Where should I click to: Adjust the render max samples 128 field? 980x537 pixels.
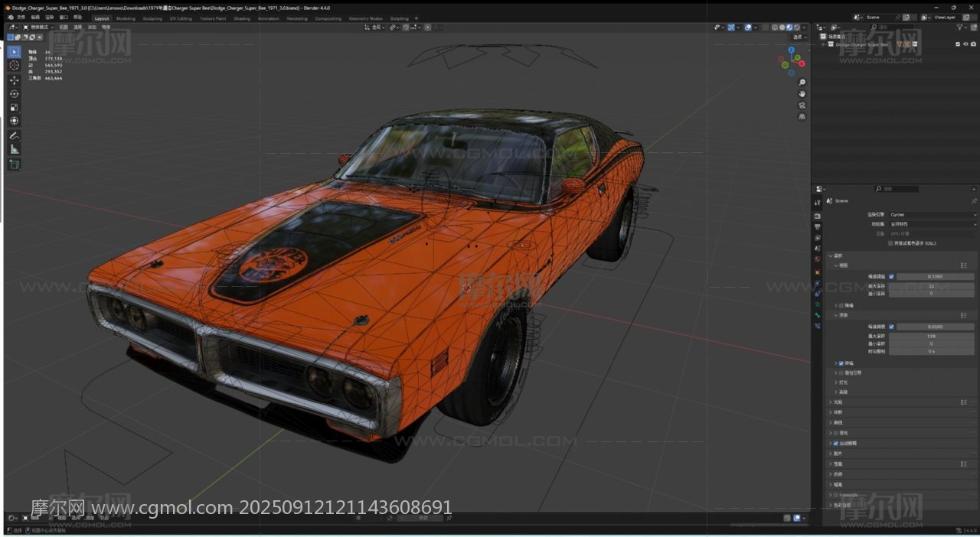(x=931, y=336)
